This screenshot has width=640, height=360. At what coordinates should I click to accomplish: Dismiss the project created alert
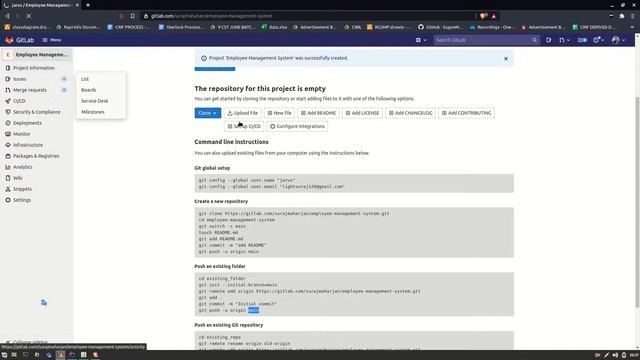[x=506, y=59]
